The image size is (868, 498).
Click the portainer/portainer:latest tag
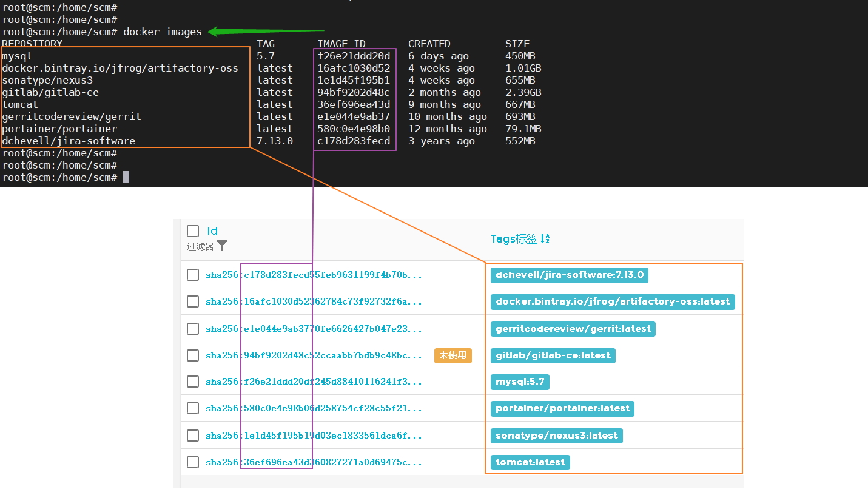563,408
